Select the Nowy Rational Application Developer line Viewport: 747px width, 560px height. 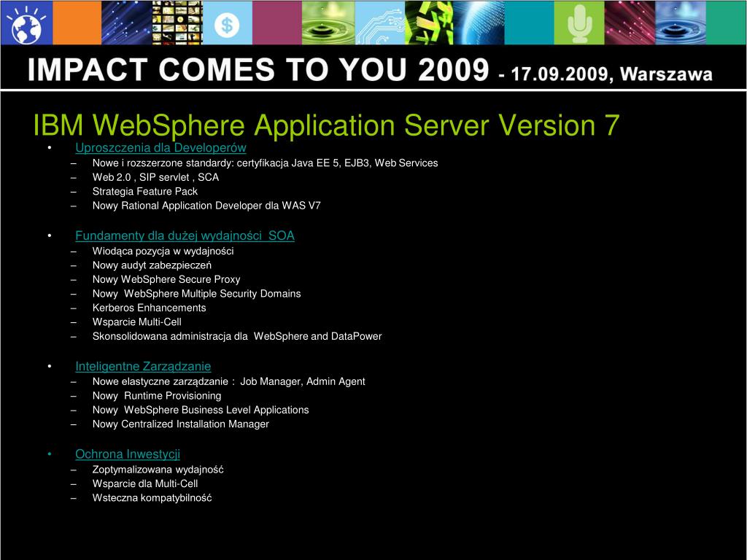206,206
